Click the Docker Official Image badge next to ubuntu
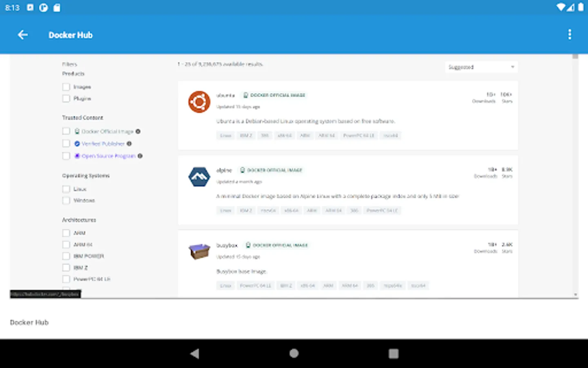This screenshot has width=588, height=368. coord(274,95)
